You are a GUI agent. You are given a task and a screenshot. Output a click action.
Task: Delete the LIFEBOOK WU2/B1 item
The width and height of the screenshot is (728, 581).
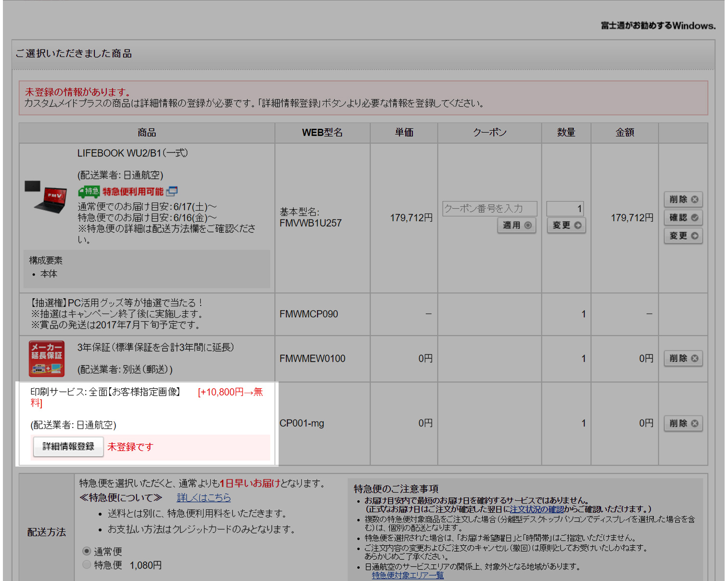[683, 199]
